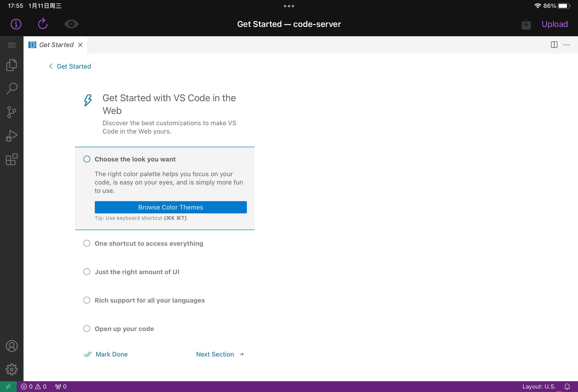Image resolution: width=578 pixels, height=392 pixels.
Task: Expand Just the right amount of UI step
Action: (137, 272)
